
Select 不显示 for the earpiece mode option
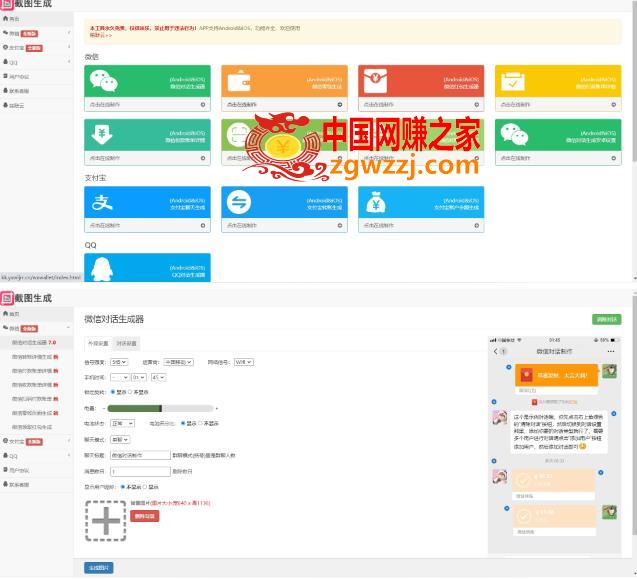(x=130, y=392)
